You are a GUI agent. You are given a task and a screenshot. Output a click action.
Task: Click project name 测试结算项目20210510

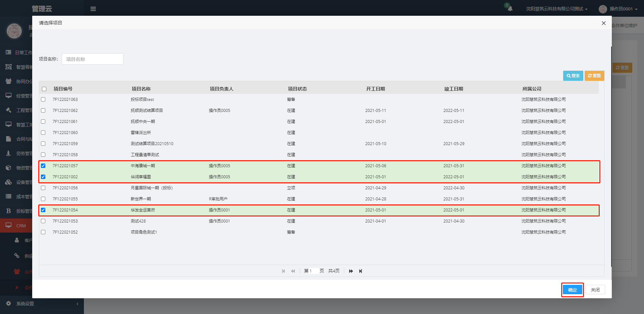[152, 144]
